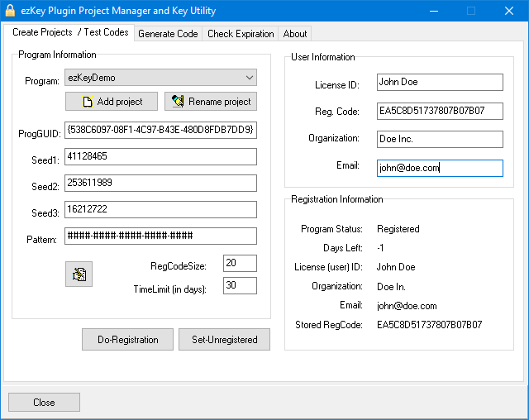Image resolution: width=529 pixels, height=420 pixels.
Task: Click registration Organization value Doe In.
Action: click(x=391, y=287)
